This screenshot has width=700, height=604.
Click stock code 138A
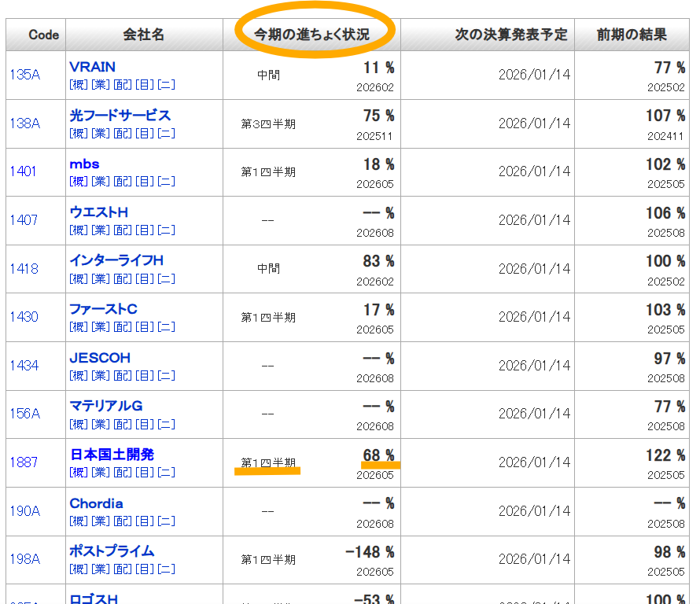(x=24, y=123)
